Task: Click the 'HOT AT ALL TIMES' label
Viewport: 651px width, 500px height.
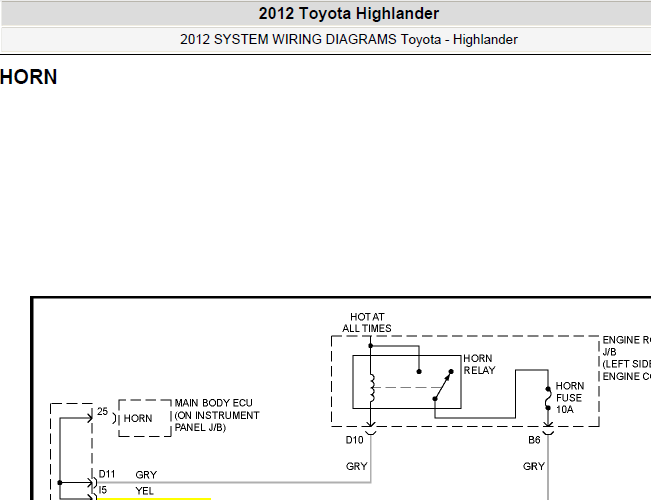Action: click(367, 323)
